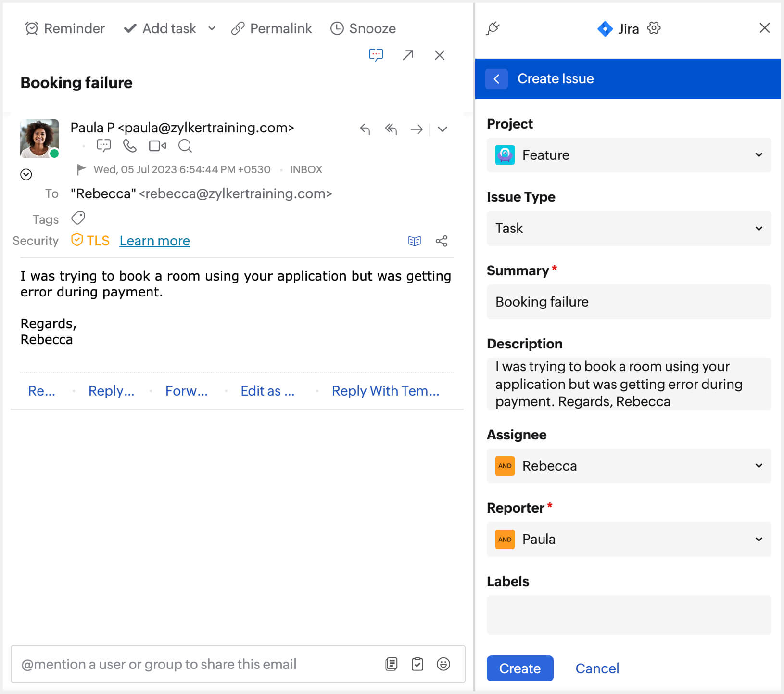Flag this email message
This screenshot has height=694, width=784.
click(x=81, y=169)
